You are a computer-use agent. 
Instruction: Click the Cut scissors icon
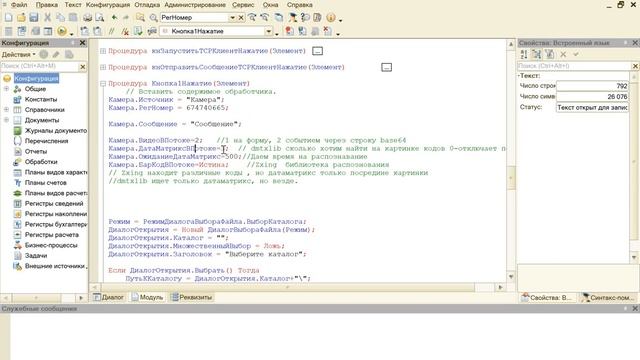click(47, 18)
